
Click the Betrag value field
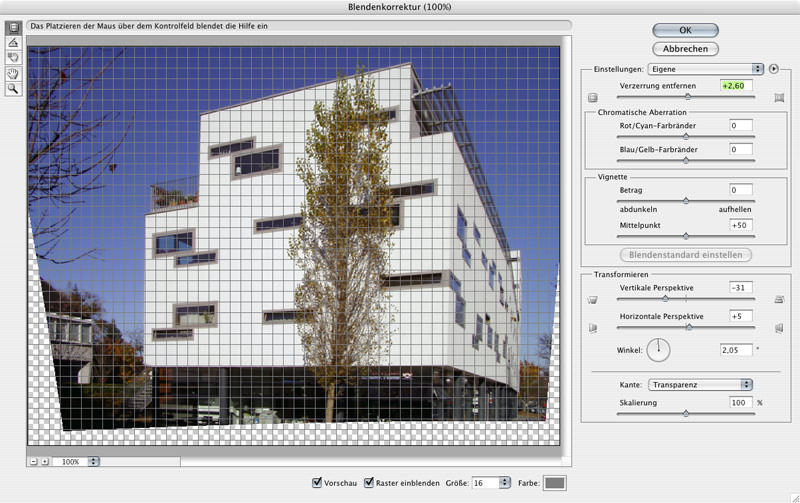point(741,190)
